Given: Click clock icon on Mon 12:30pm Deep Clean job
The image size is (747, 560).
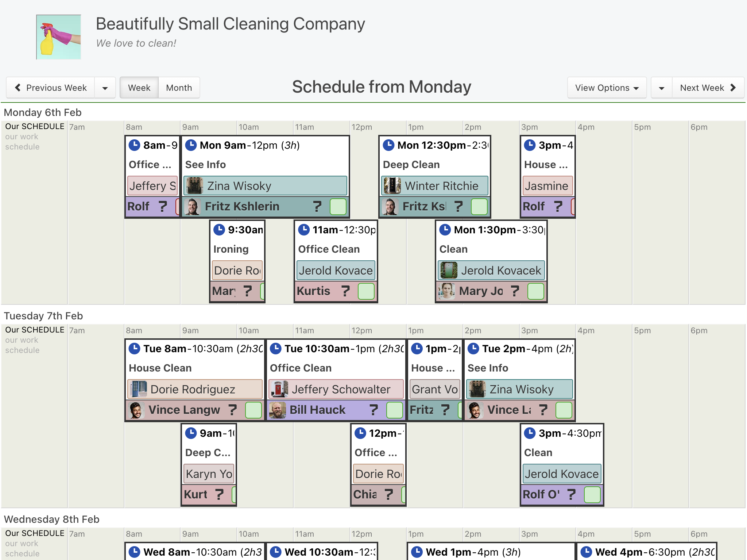Looking at the screenshot, I should click(389, 145).
